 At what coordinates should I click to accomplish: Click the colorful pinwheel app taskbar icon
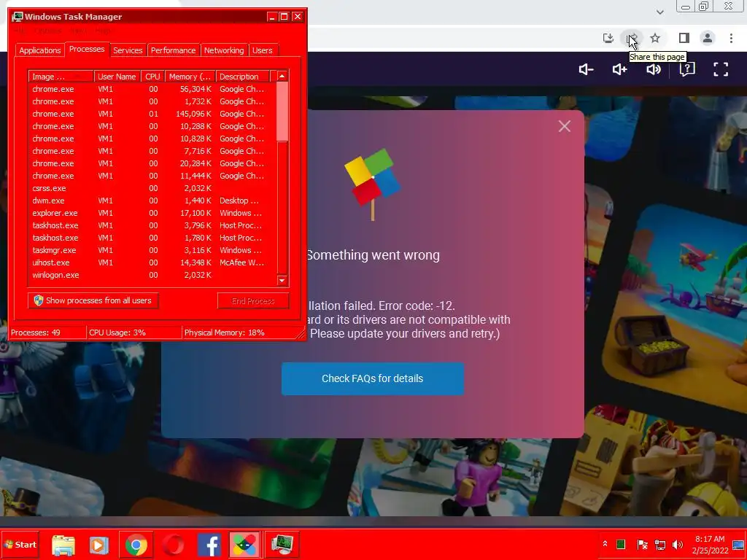244,545
